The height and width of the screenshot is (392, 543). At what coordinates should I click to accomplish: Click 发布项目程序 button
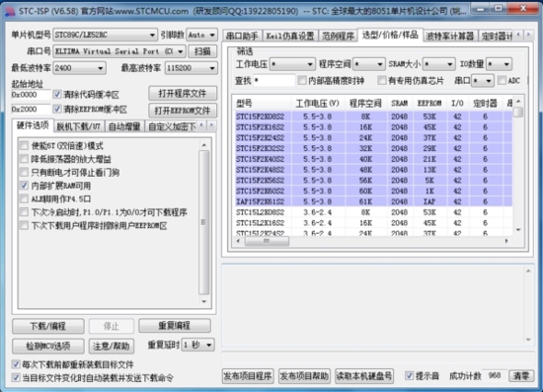point(248,376)
